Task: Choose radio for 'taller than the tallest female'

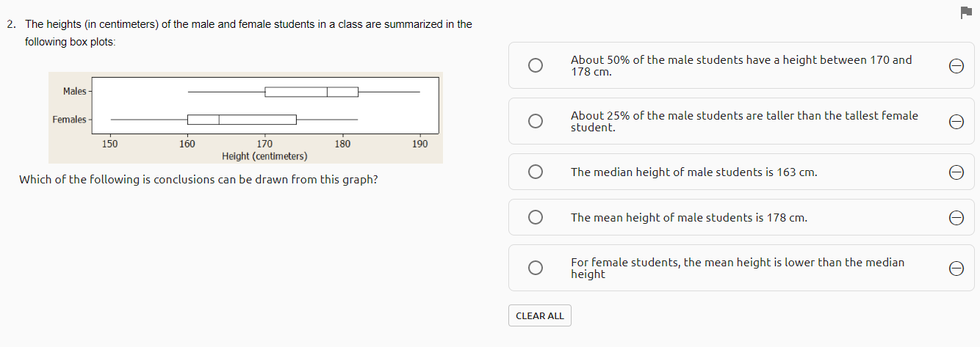Action: click(x=536, y=122)
